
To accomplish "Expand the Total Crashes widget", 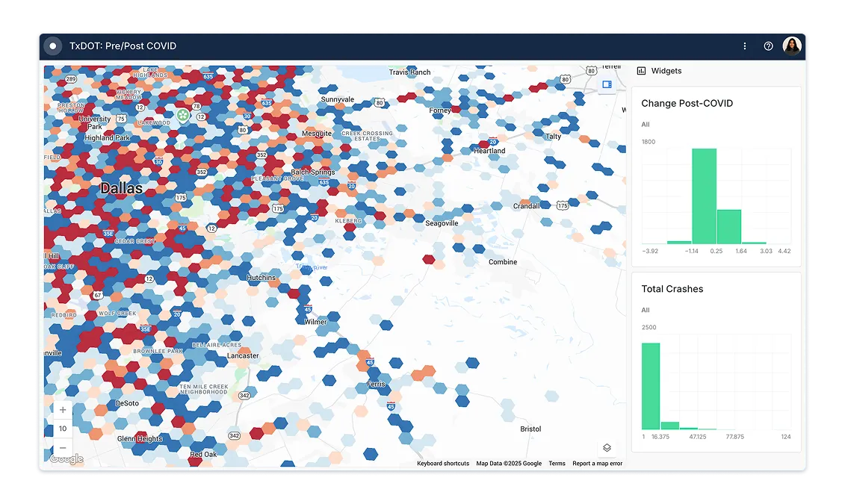I will pos(672,289).
